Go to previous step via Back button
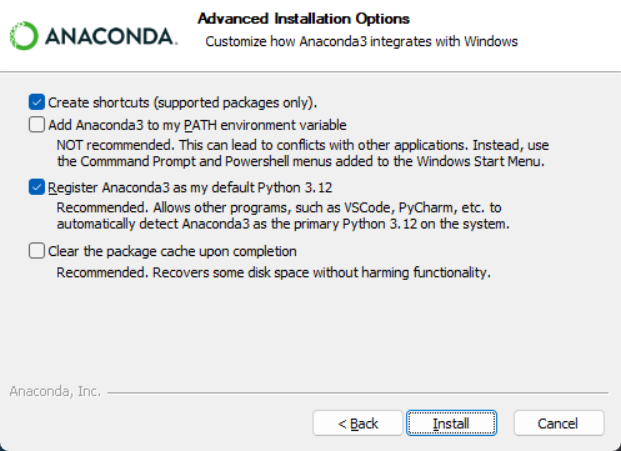 (x=358, y=423)
